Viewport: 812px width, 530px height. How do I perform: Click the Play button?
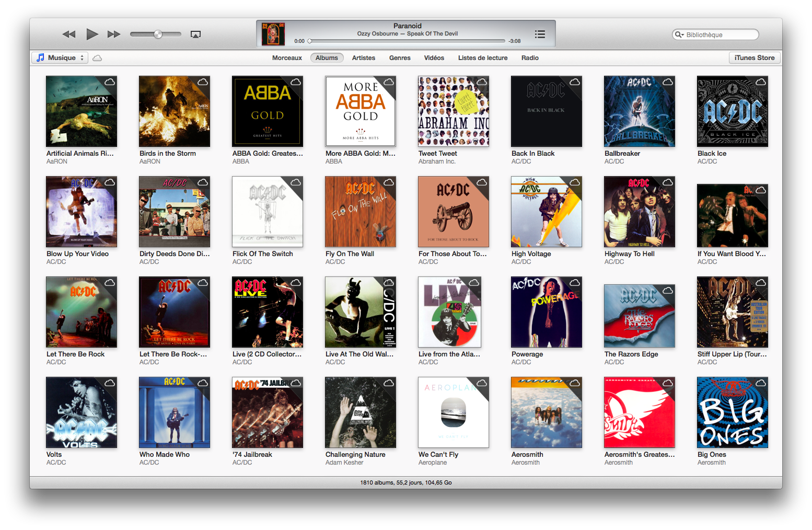pyautogui.click(x=92, y=34)
